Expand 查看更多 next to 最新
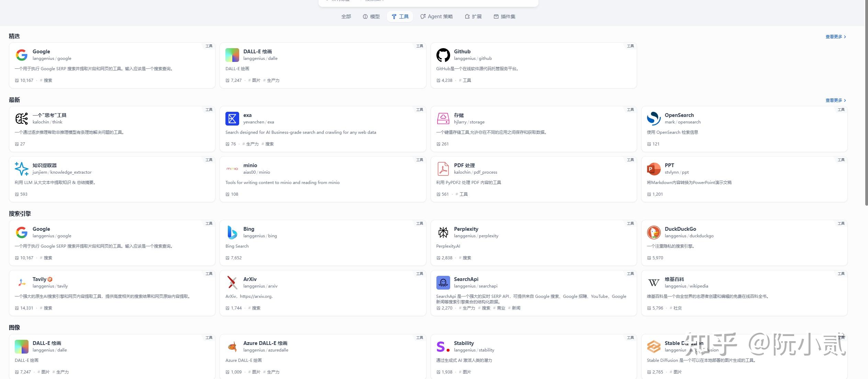The image size is (868, 379). point(835,100)
